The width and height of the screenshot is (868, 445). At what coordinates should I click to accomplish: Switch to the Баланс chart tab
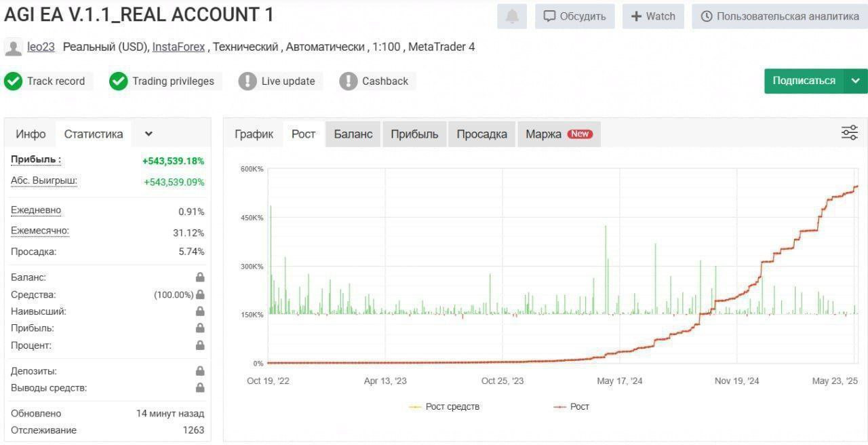tap(353, 134)
